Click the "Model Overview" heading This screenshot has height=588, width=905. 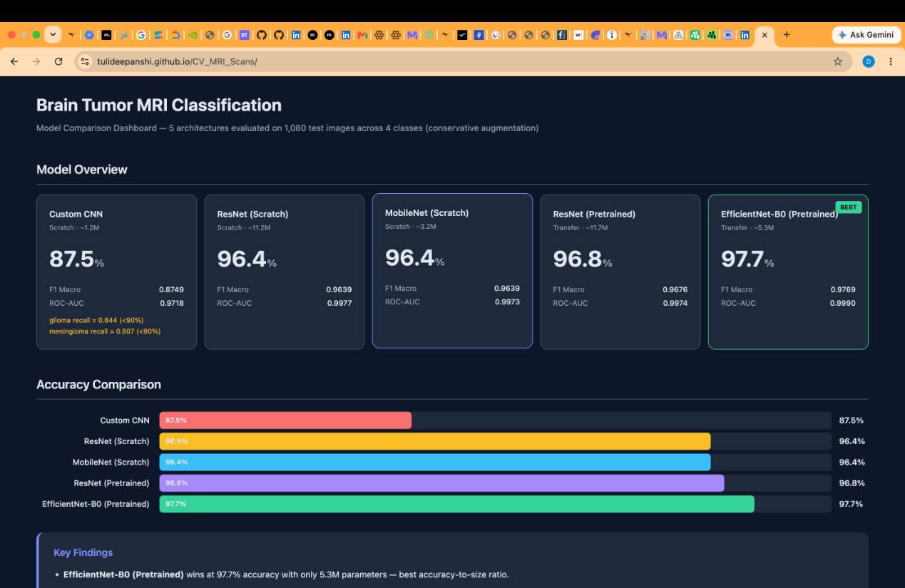pyautogui.click(x=82, y=170)
